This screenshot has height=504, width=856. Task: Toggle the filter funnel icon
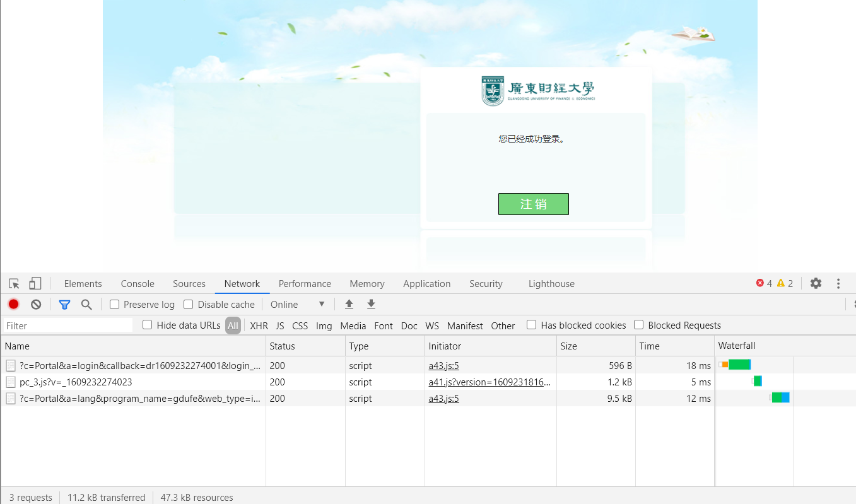pos(64,305)
